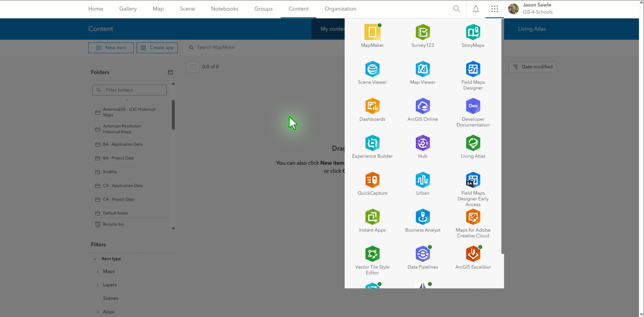The image size is (644, 317).
Task: Launch Experience Builder app
Action: tap(372, 147)
